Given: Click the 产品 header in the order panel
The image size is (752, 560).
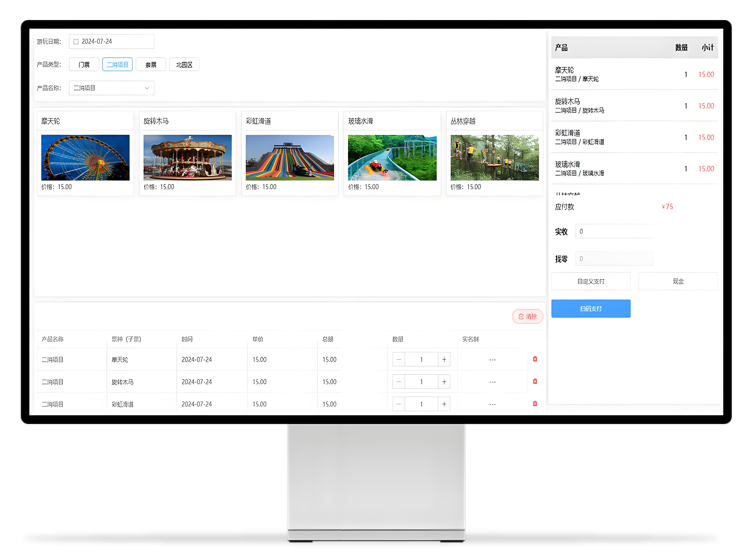Looking at the screenshot, I should coord(561,47).
